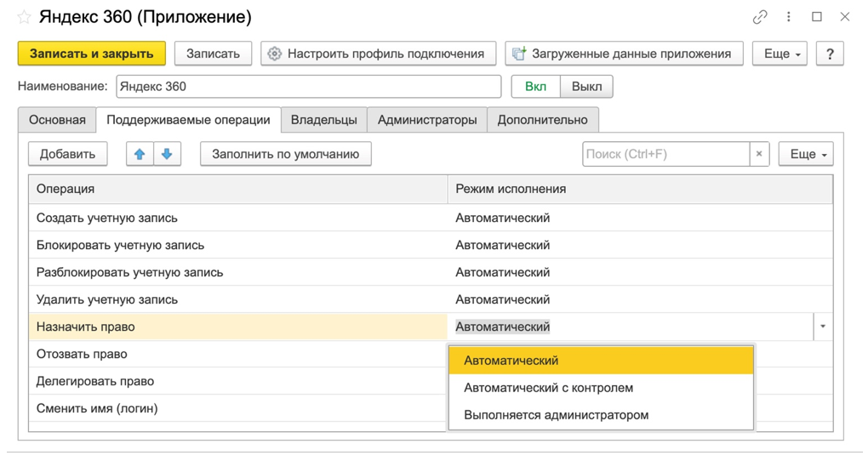This screenshot has width=868, height=461.
Task: Expand the top toolbar Еще menu
Action: pyautogui.click(x=779, y=54)
